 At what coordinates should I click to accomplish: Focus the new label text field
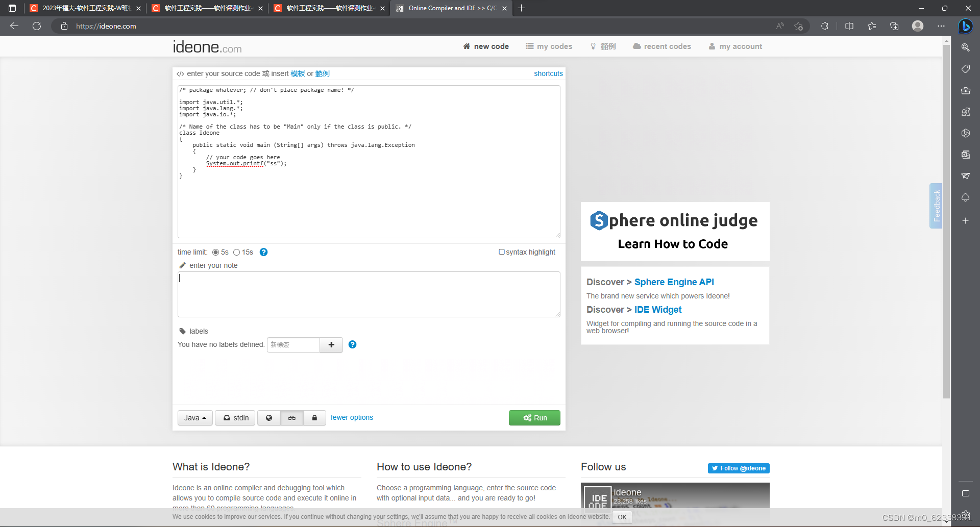click(x=293, y=345)
